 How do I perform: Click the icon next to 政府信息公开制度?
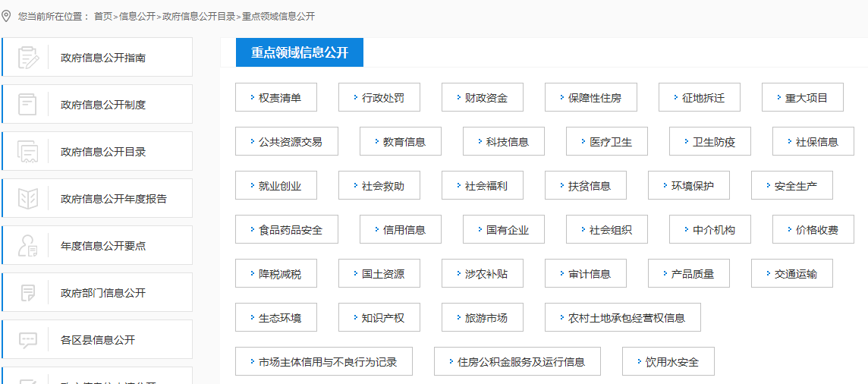pyautogui.click(x=28, y=105)
